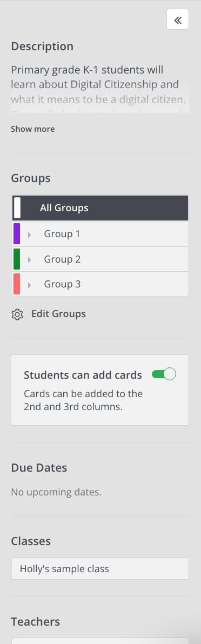Click the purple Group 1 color swatch
This screenshot has width=201, height=644.
17,234
